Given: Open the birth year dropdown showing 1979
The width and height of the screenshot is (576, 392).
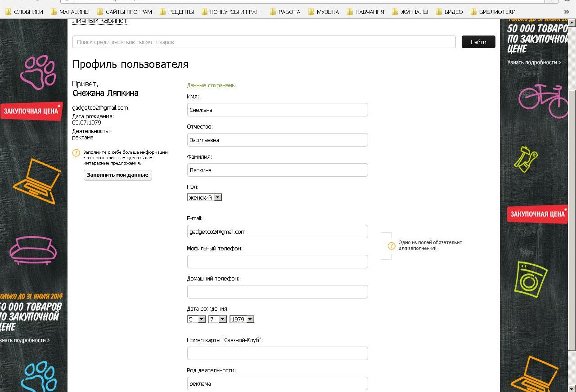Looking at the screenshot, I should click(242, 319).
